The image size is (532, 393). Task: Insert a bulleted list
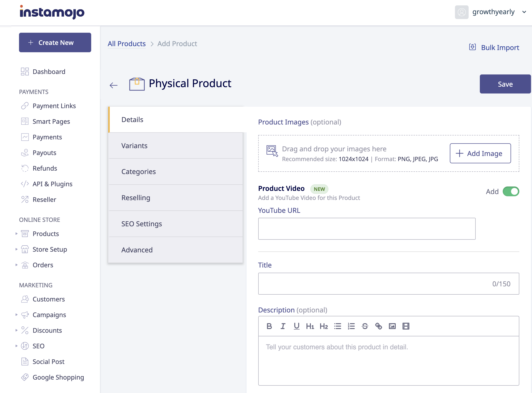point(338,326)
